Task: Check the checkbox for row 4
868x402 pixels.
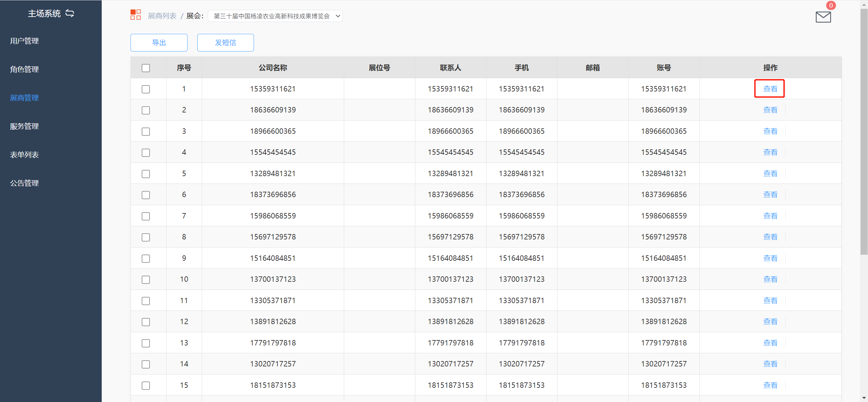Action: 146,153
